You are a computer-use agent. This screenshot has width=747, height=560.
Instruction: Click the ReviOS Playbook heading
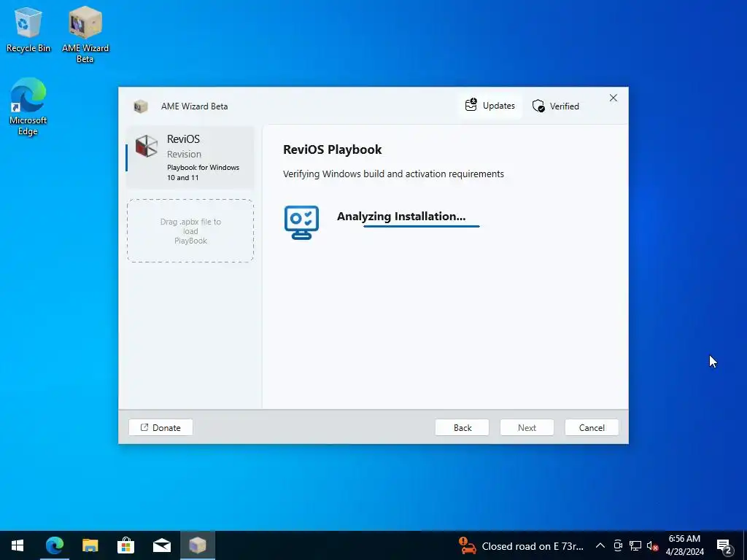point(333,149)
